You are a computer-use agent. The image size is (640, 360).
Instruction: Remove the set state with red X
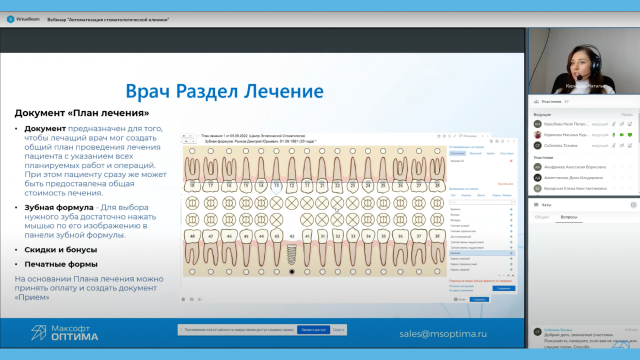coord(511,161)
